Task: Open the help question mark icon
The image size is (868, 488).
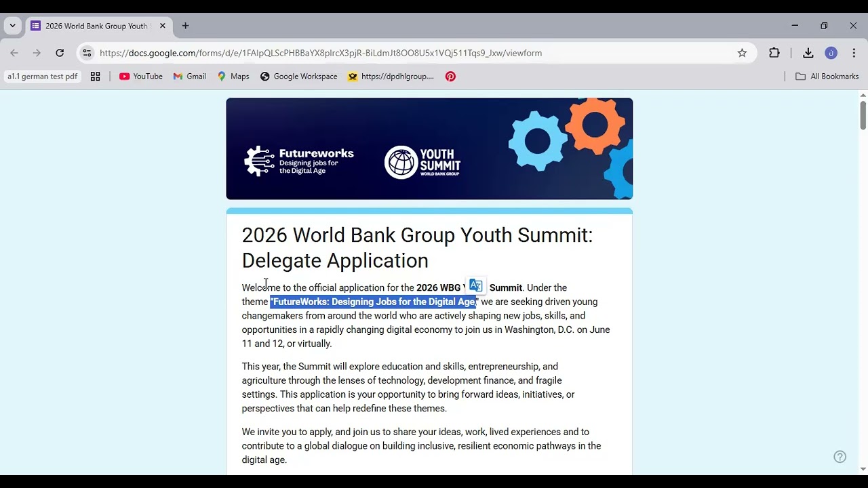Action: coord(840,456)
